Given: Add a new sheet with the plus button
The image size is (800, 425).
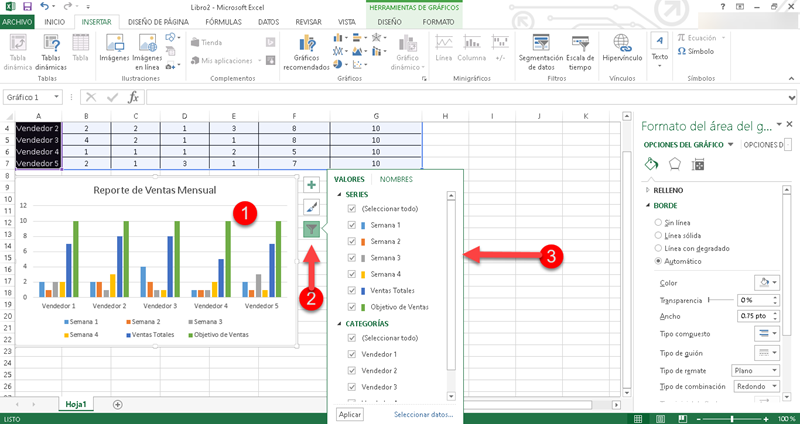Looking at the screenshot, I should [118, 404].
